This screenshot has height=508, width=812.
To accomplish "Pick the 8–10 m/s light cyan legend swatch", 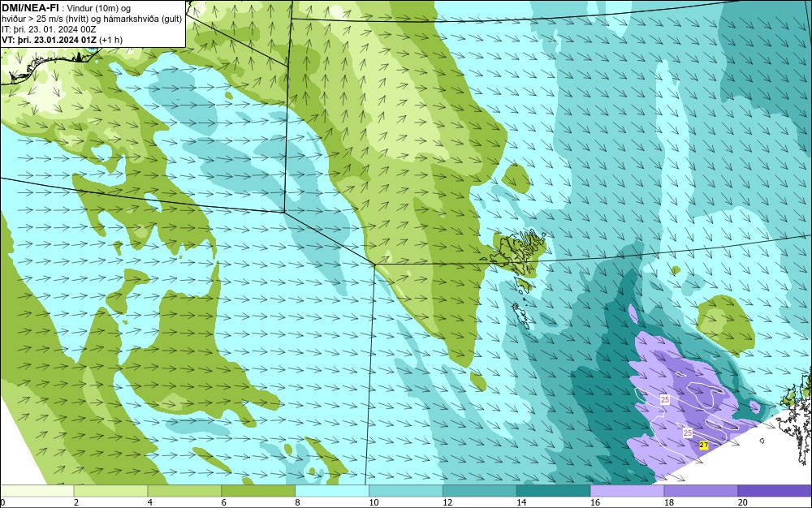I will (x=332, y=490).
